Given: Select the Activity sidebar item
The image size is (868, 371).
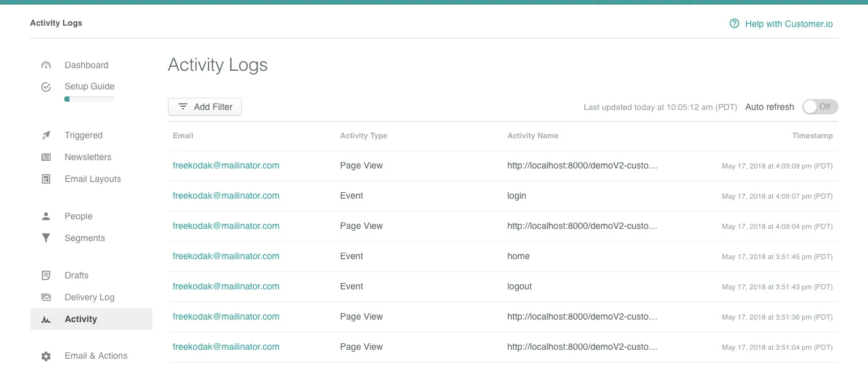Looking at the screenshot, I should (91, 319).
